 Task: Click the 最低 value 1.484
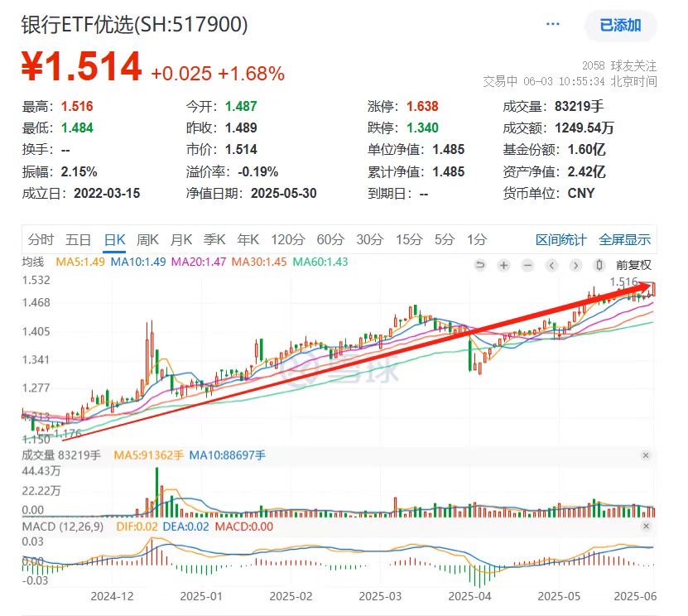pyautogui.click(x=77, y=128)
